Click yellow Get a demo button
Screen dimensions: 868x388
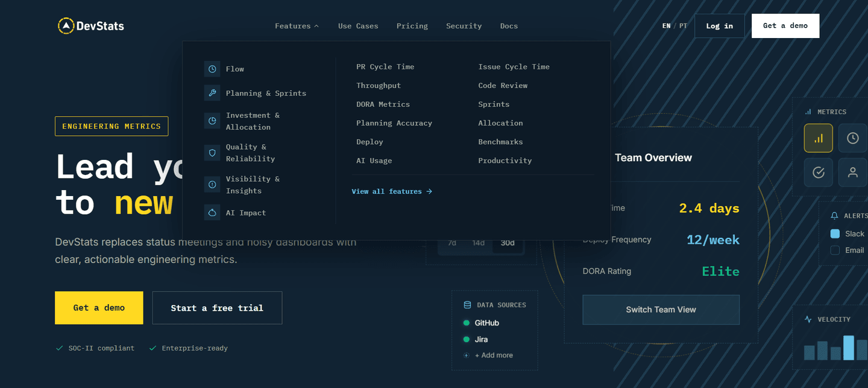99,308
